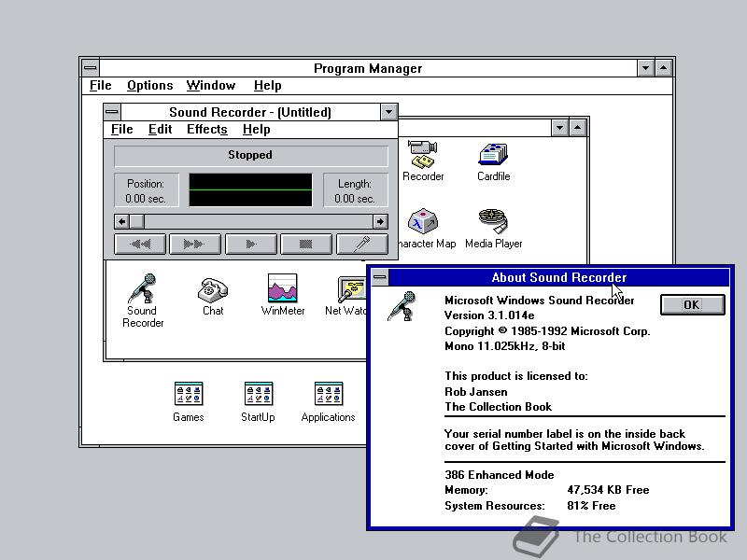
Task: Click the Length 0.00 sec. readout
Action: pyautogui.click(x=356, y=190)
